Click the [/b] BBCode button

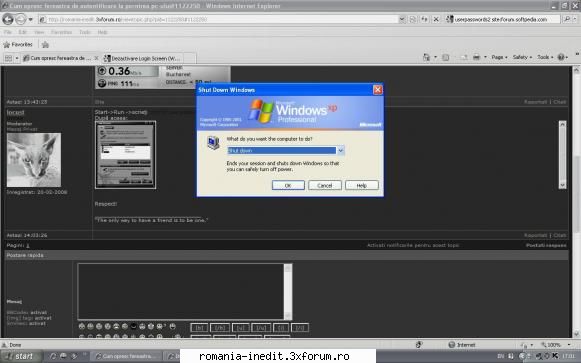point(220,328)
